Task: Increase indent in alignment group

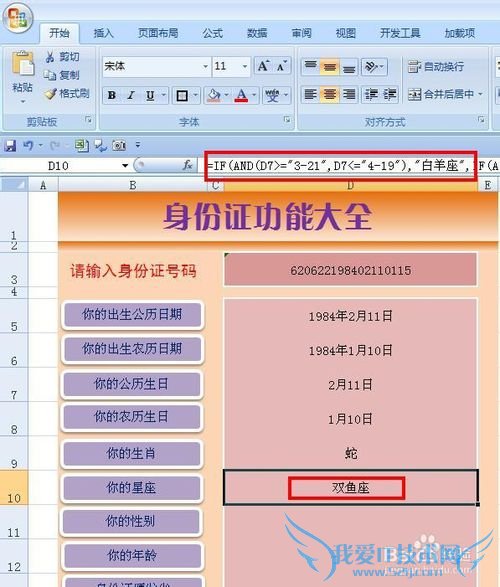Action: tap(389, 94)
